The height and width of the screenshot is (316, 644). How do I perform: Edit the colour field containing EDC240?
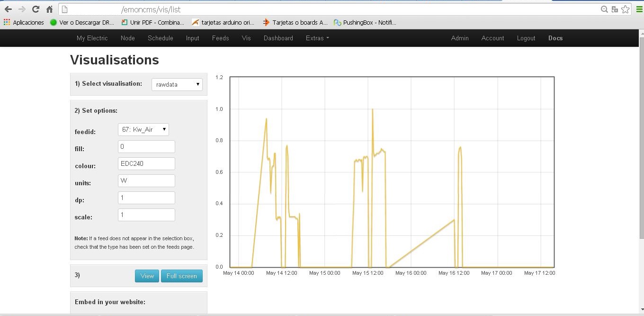pyautogui.click(x=146, y=163)
